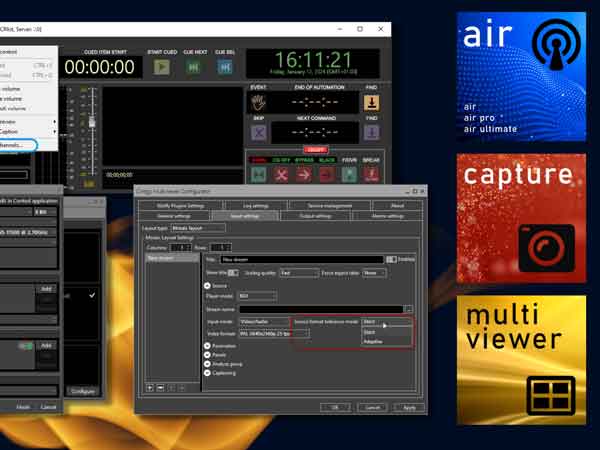
Task: Open the Video format dropdown
Action: tap(274, 334)
